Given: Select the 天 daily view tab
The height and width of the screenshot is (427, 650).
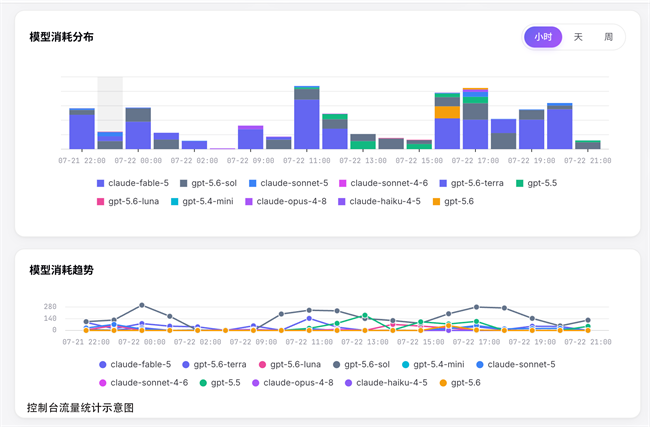Looking at the screenshot, I should [x=578, y=37].
